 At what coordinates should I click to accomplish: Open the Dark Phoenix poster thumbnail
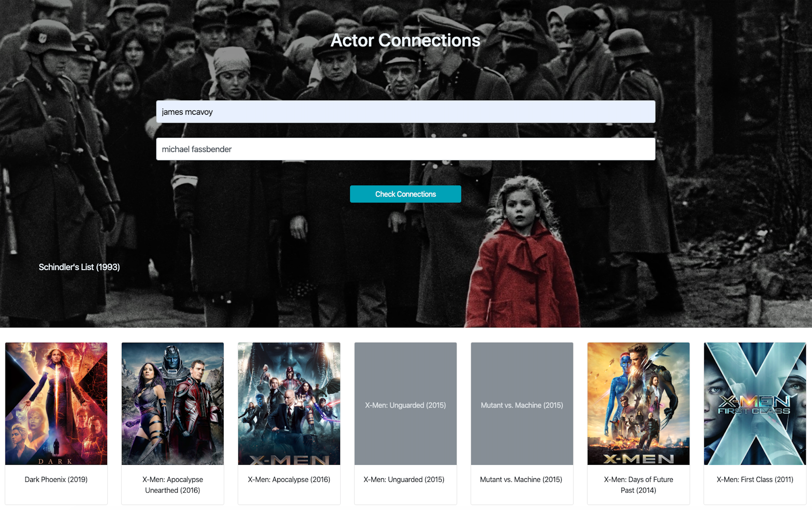click(56, 403)
